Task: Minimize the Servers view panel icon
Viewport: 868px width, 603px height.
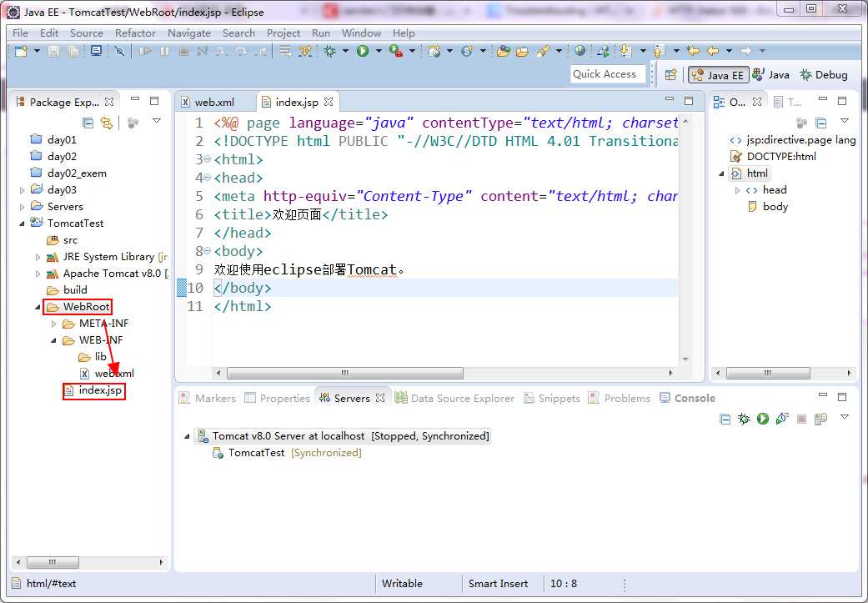Action: pyautogui.click(x=823, y=396)
